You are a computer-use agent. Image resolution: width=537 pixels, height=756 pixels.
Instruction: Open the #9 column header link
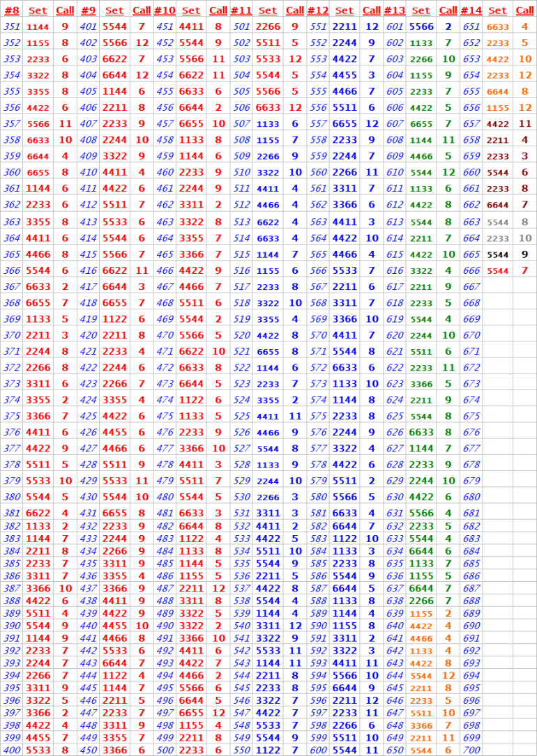coord(88,10)
